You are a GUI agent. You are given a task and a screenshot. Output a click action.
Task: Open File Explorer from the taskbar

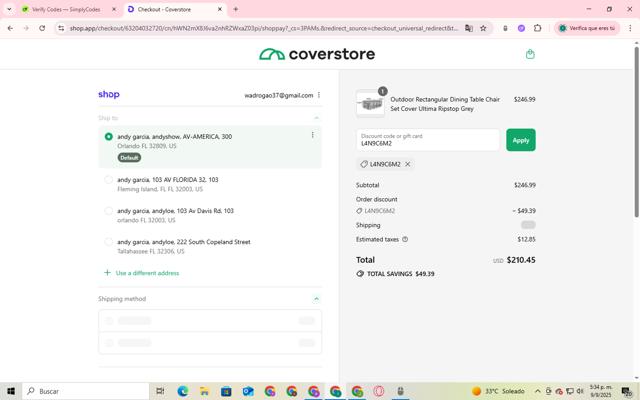[204, 391]
